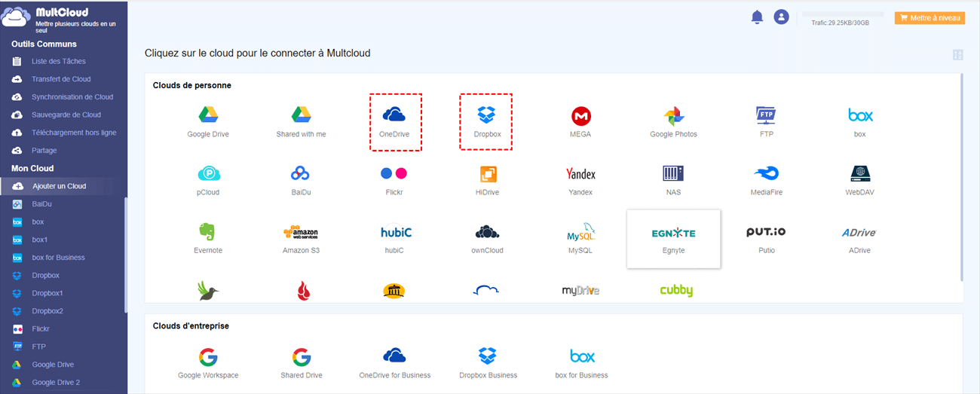The width and height of the screenshot is (980, 394).
Task: Select the Egnyte cloud card
Action: coord(673,239)
